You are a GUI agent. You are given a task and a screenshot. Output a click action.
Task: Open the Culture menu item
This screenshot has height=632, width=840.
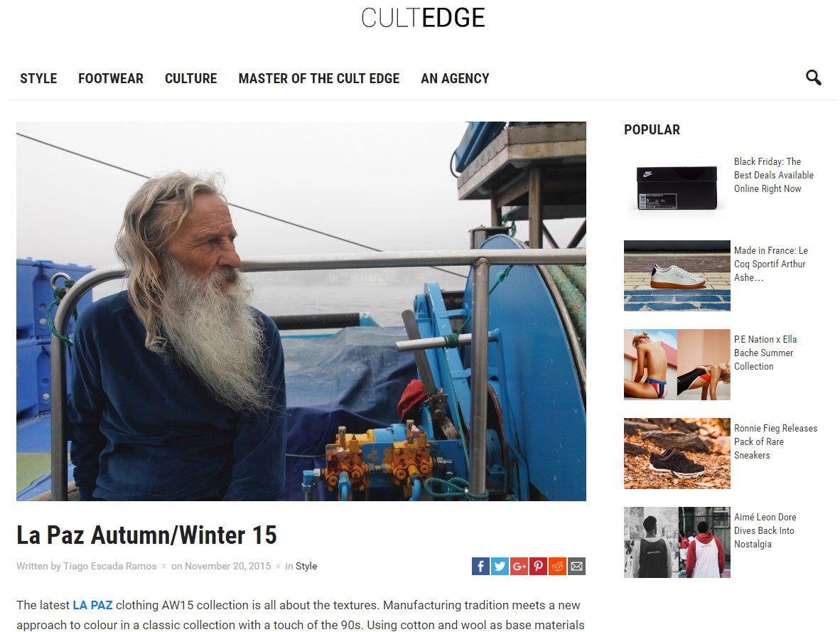point(190,78)
